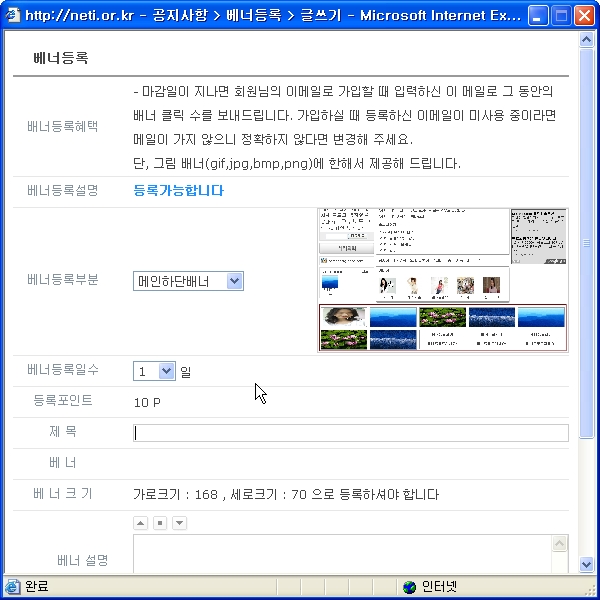Click the banner position layout preview thumbnail

(x=443, y=280)
